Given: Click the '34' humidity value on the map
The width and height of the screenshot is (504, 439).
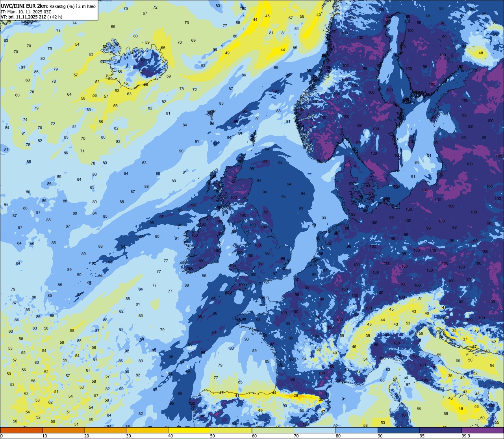Looking at the screenshot, I should coord(454,330).
